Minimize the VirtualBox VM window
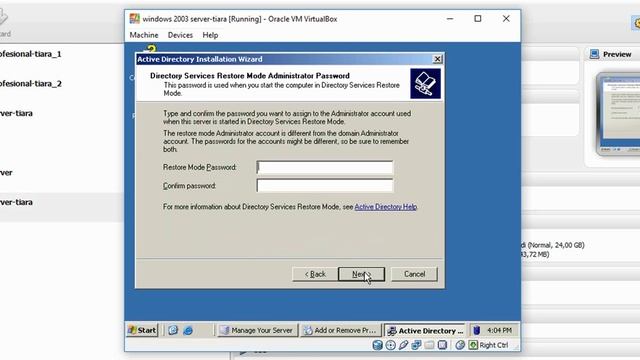The width and height of the screenshot is (640, 360). click(450, 19)
